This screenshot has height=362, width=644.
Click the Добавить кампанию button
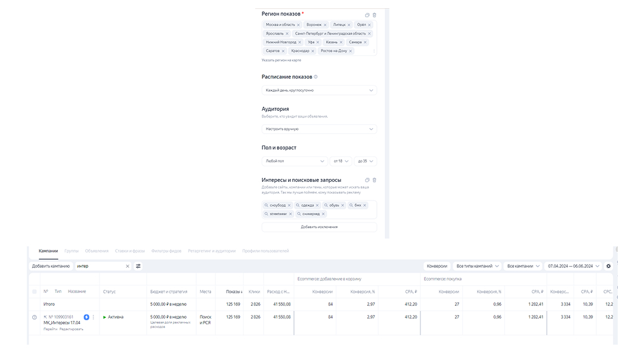[x=51, y=266]
